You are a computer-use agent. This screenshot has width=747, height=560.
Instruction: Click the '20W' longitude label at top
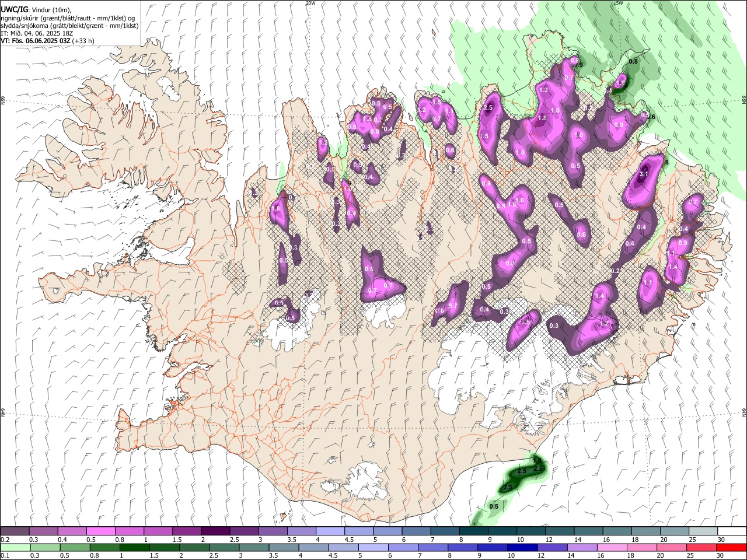point(310,3)
